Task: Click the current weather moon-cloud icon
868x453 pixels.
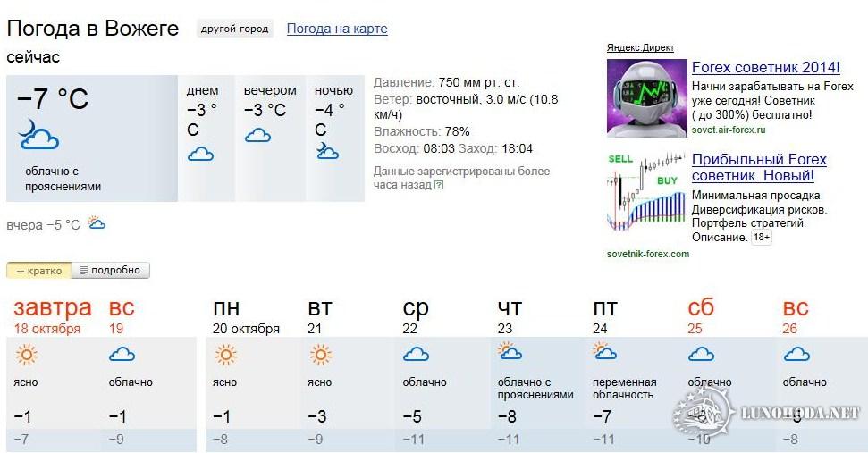Action: (x=38, y=134)
